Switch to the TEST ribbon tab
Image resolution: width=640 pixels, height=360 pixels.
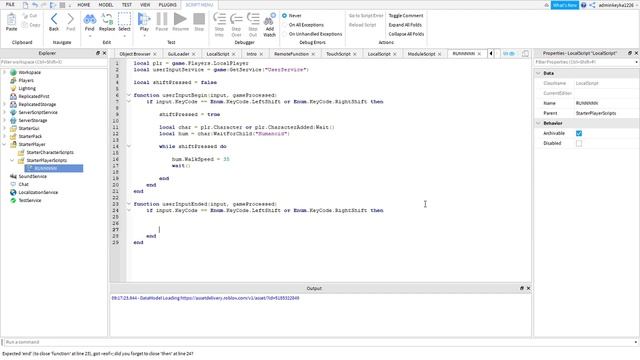127,5
